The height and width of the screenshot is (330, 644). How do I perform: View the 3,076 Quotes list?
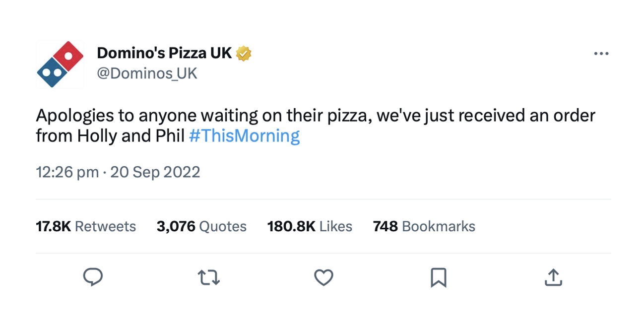tap(201, 226)
